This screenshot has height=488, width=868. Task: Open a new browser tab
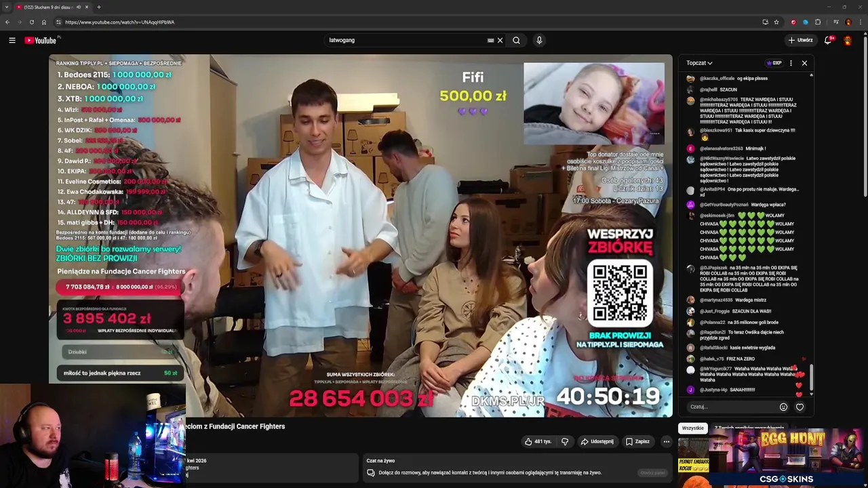98,7
